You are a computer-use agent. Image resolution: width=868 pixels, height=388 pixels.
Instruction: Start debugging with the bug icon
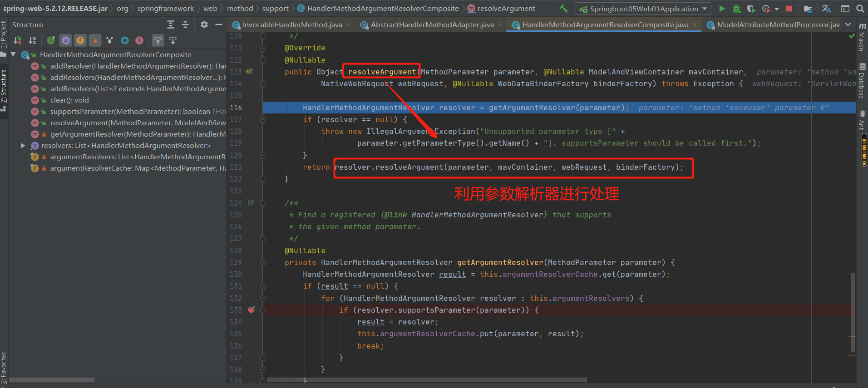737,8
